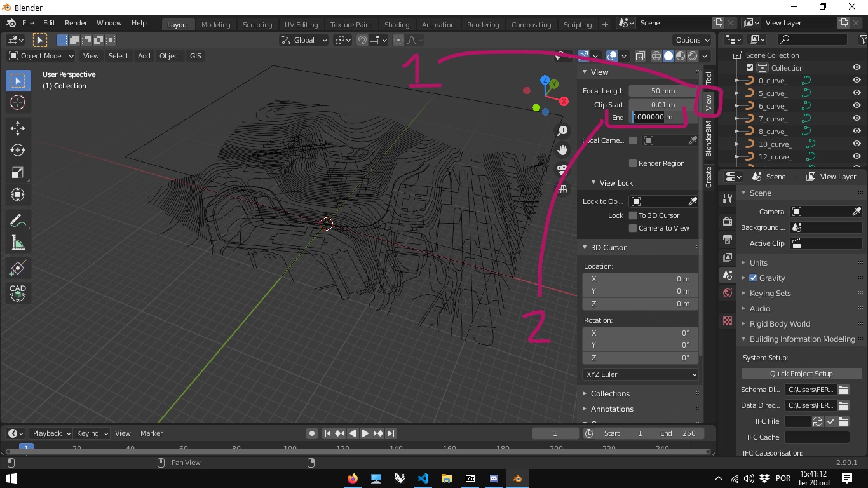Uncheck the Gravity checkbox
The height and width of the screenshot is (488, 868).
753,278
